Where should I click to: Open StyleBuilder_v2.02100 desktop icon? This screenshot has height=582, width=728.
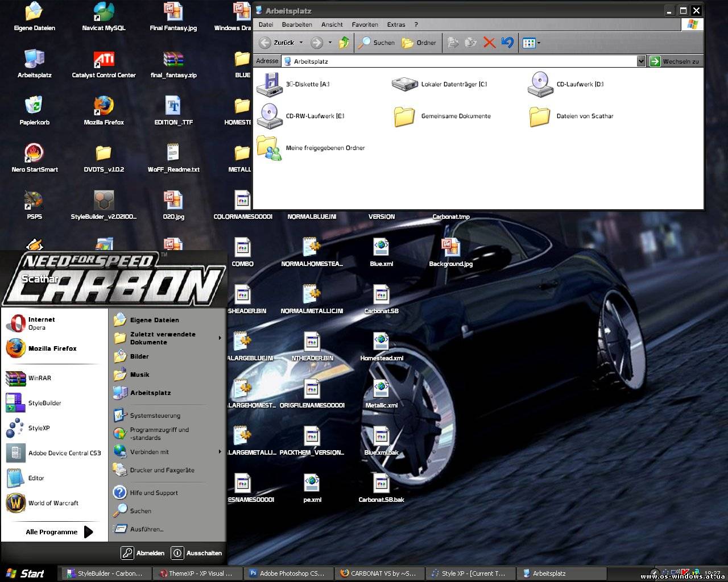point(104,205)
